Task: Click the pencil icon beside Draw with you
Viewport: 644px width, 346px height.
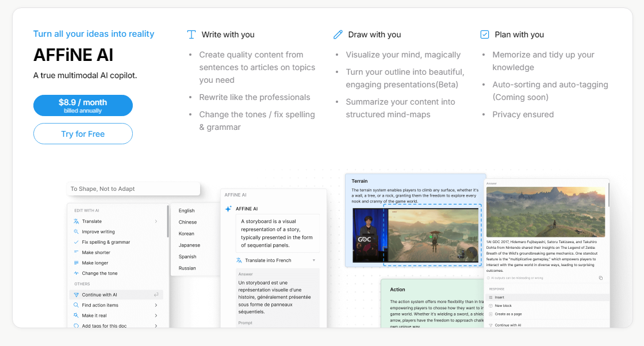Action: click(338, 34)
